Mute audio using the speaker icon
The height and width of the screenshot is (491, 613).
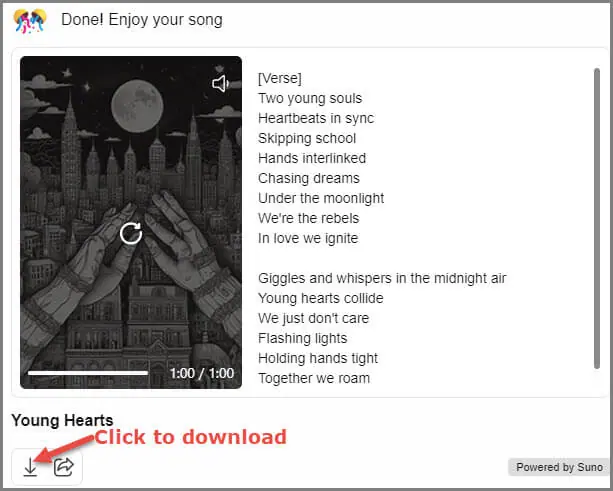point(220,84)
